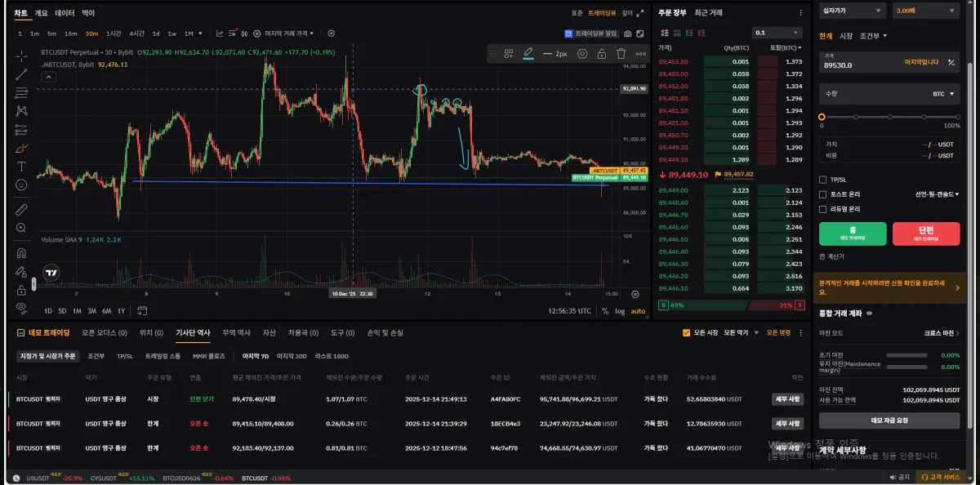The height and width of the screenshot is (485, 980).
Task: Toggle the 모든 시장 checkbox
Action: (686, 332)
